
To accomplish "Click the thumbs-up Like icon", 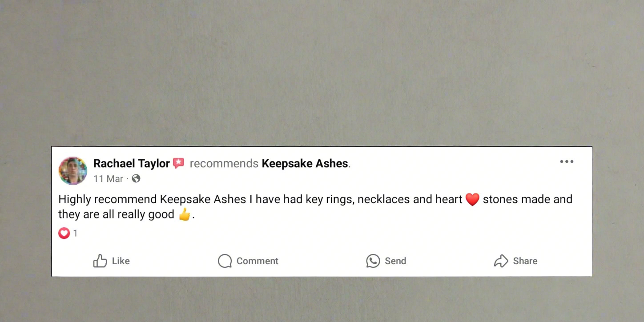I will pos(100,261).
